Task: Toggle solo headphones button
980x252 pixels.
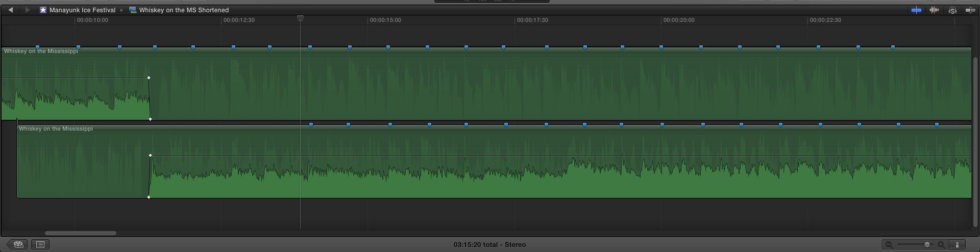Action: tap(952, 10)
